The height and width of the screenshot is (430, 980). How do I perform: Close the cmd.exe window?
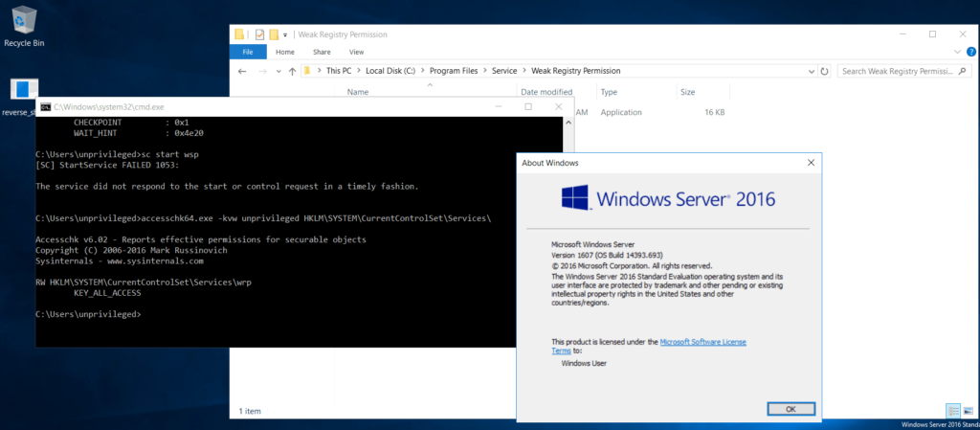[x=558, y=107]
